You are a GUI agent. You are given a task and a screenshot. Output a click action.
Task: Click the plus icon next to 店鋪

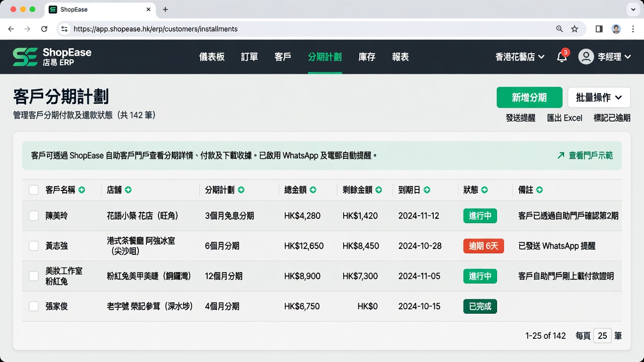tap(128, 190)
